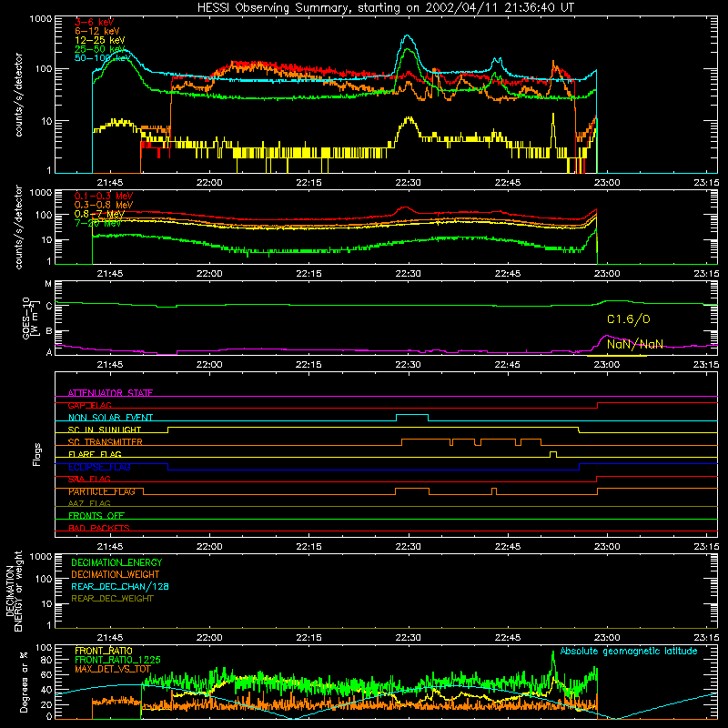The width and height of the screenshot is (728, 728).
Task: Click the FRONT_RATIO legend label
Action: [x=104, y=651]
